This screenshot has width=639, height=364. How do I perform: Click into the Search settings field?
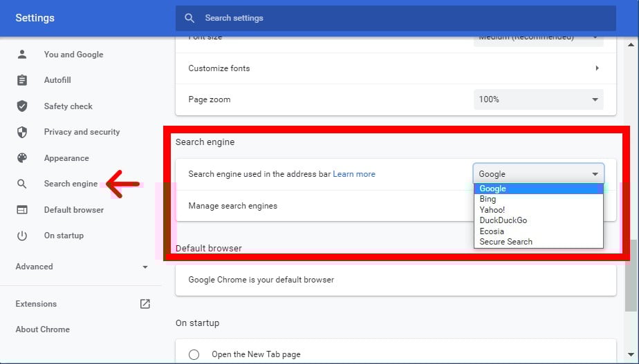click(x=396, y=18)
